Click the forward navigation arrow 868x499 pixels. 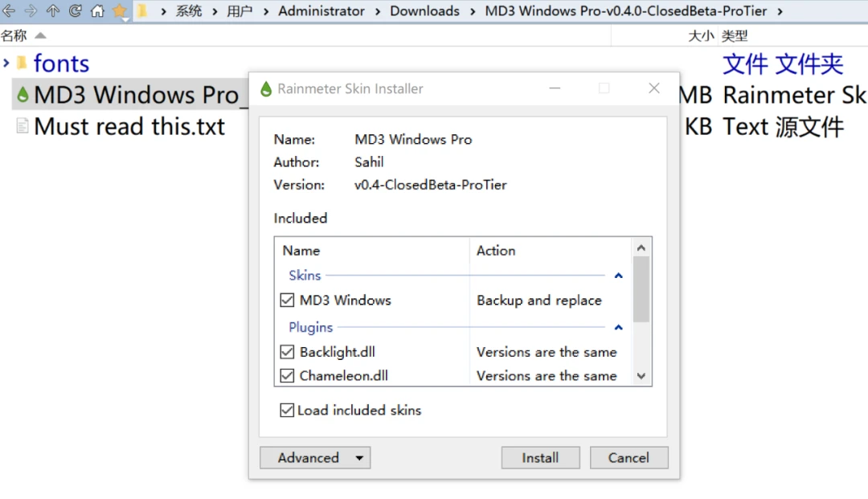[31, 11]
